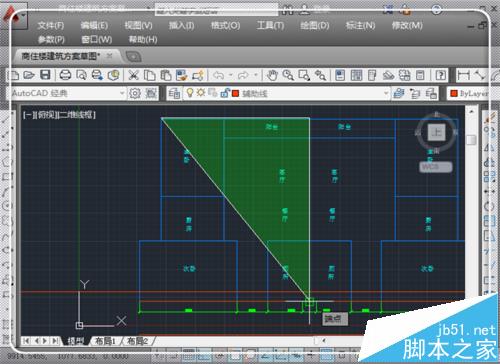Click the New drawing icon

tap(13, 75)
